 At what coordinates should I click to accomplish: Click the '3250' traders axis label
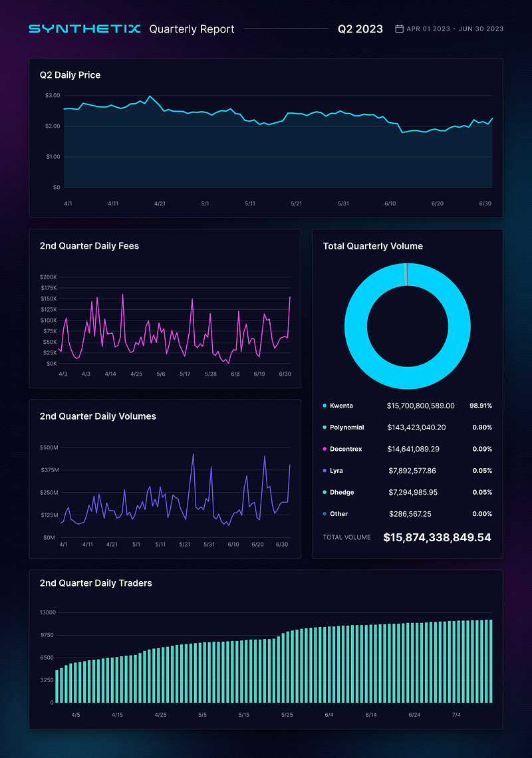[x=47, y=680]
